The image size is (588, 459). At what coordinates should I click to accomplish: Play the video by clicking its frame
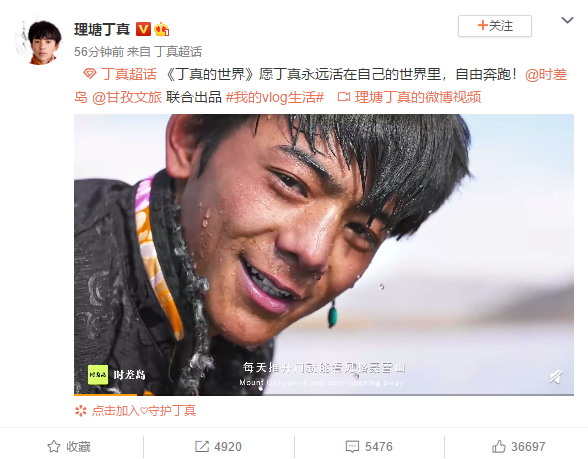324,254
